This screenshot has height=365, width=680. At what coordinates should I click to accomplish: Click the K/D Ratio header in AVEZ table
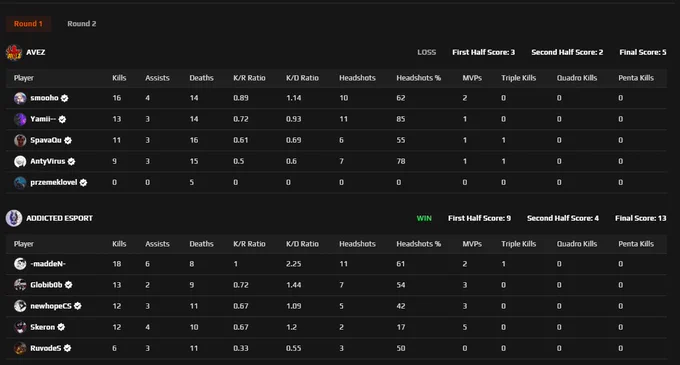point(302,78)
